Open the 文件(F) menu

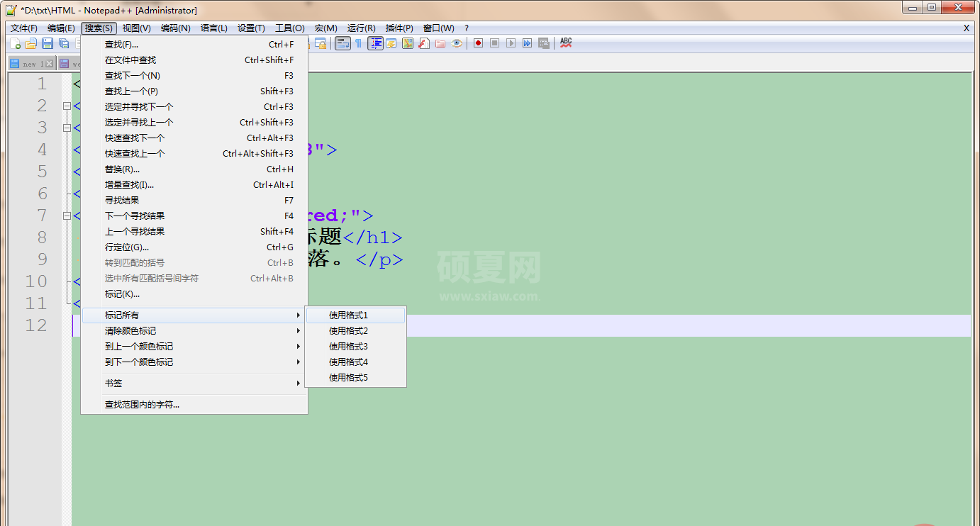pos(24,28)
